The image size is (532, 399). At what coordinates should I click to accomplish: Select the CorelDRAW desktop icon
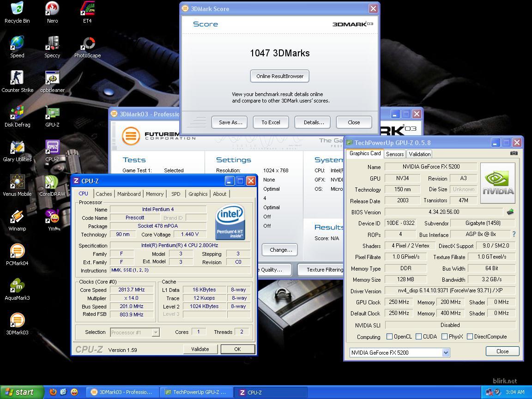[52, 186]
